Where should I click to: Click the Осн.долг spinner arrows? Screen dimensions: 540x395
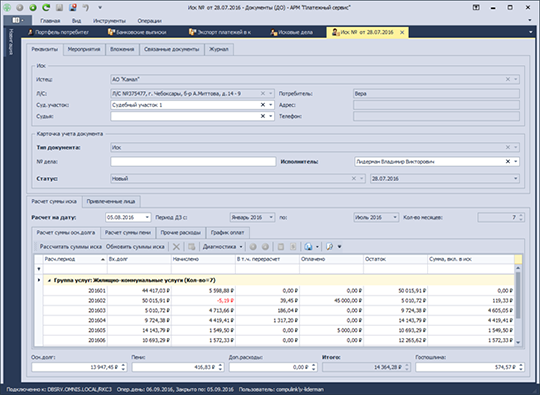(x=124, y=367)
